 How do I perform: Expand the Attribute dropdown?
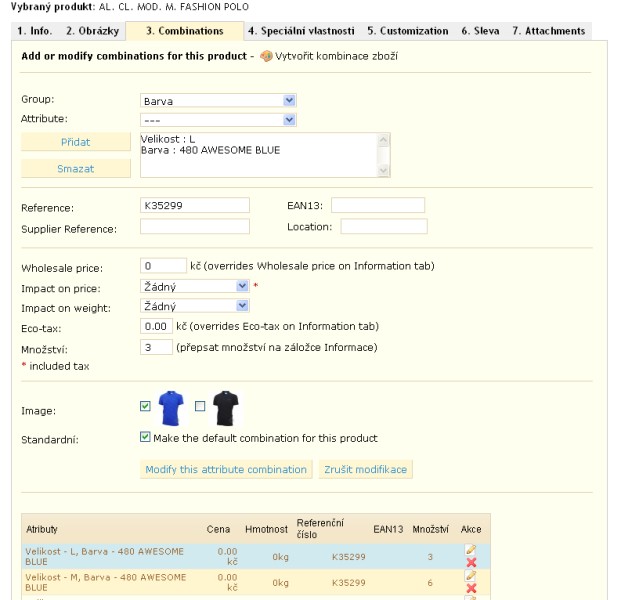[x=218, y=119]
